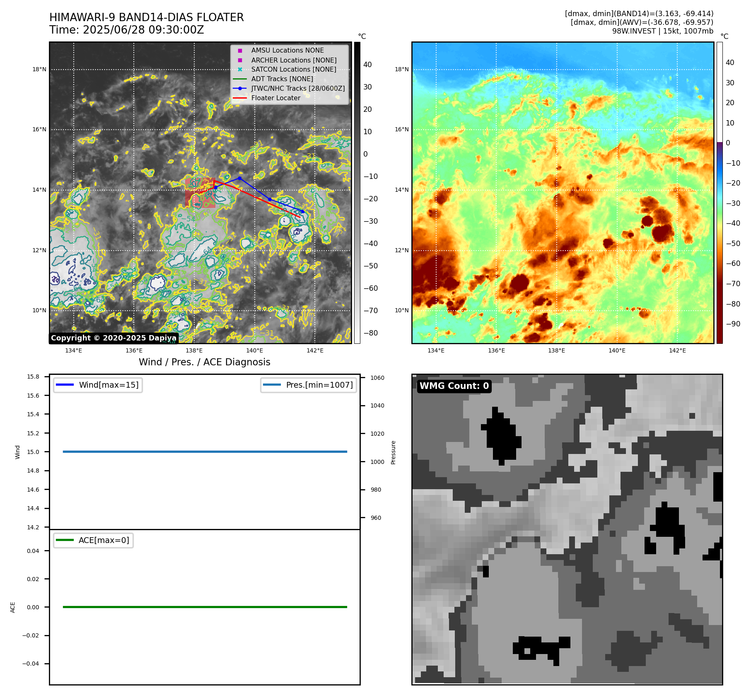Click the cyan x marker beside SATCON Locations
The image size is (751, 700).
(x=240, y=69)
